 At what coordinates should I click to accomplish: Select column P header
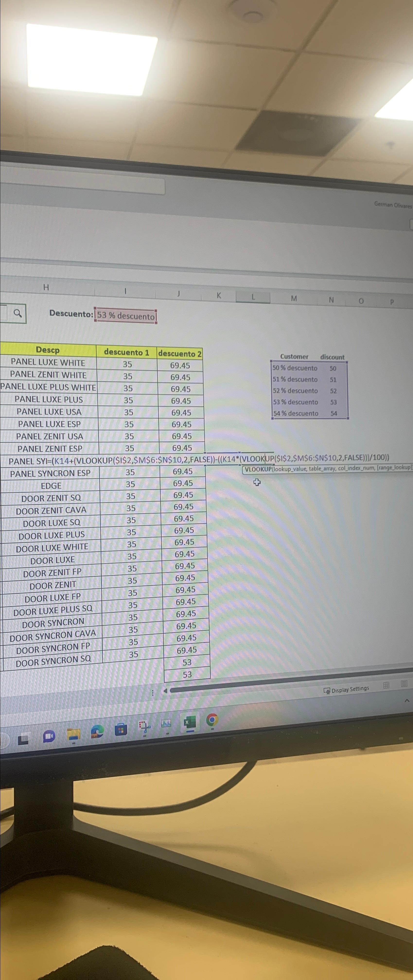click(x=392, y=302)
